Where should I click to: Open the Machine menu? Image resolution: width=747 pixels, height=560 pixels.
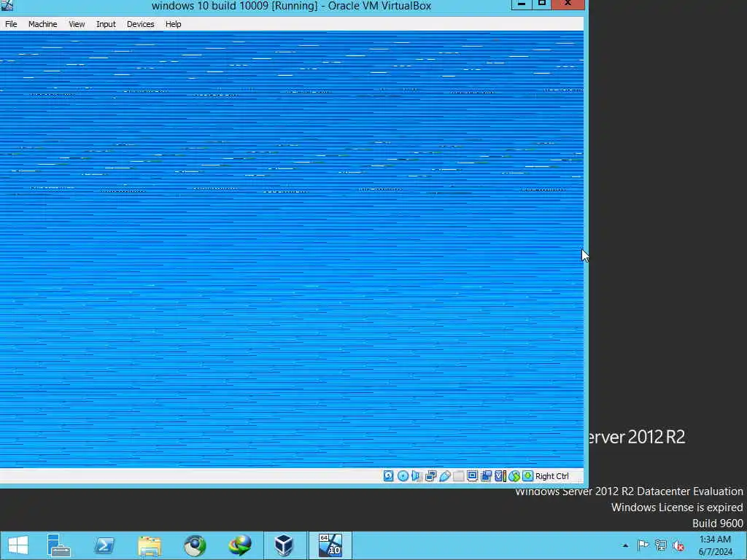[42, 24]
